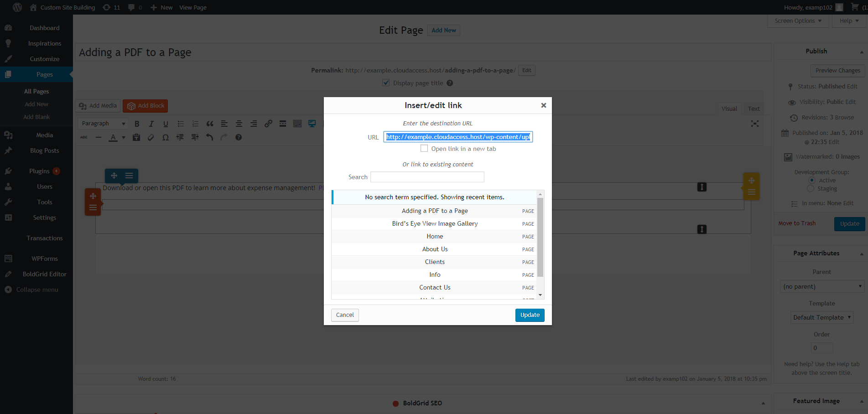Viewport: 868px width, 414px height.
Task: Click the Move to Trash link
Action: (x=797, y=223)
